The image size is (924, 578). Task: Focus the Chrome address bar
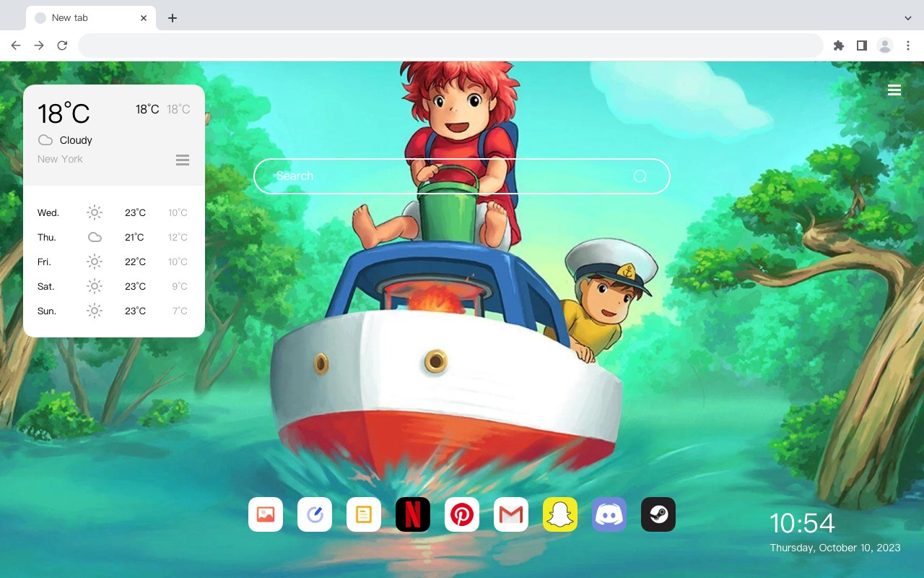click(x=450, y=46)
